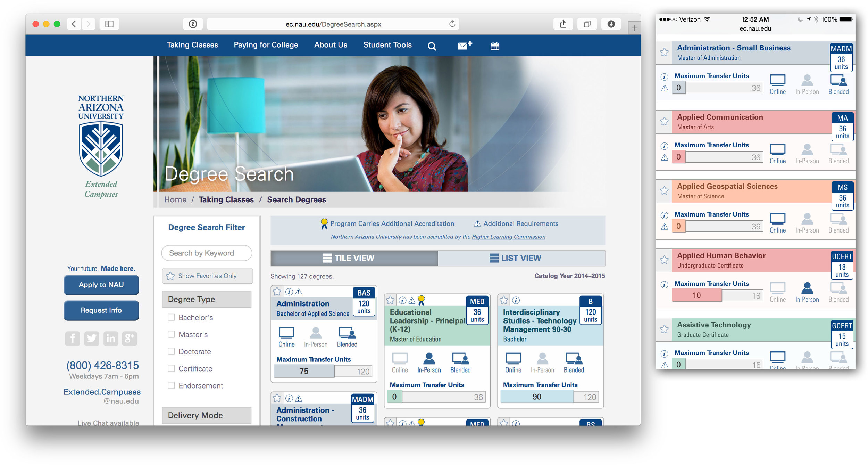
Task: Click Search Degrees breadcrumb link
Action: [296, 199]
